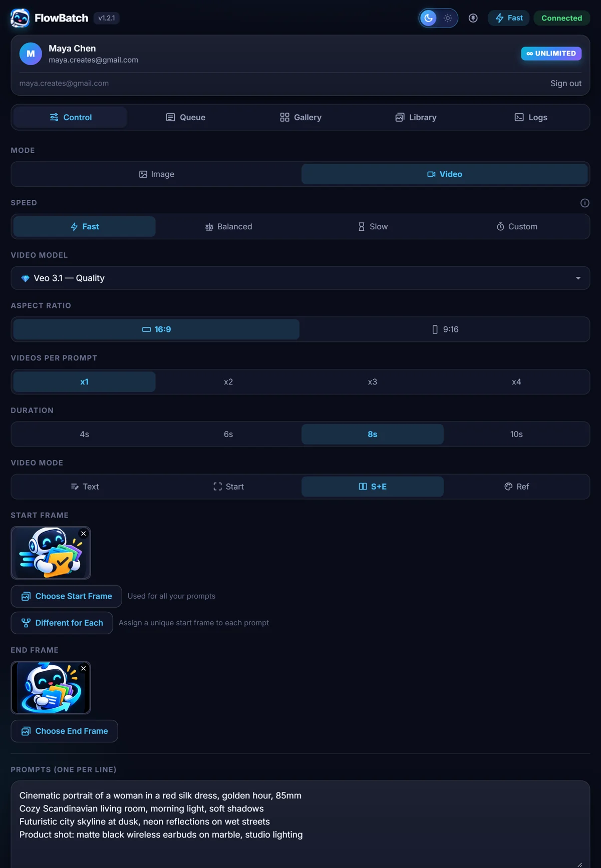
Task: Click the Speed info icon
Action: pyautogui.click(x=584, y=203)
